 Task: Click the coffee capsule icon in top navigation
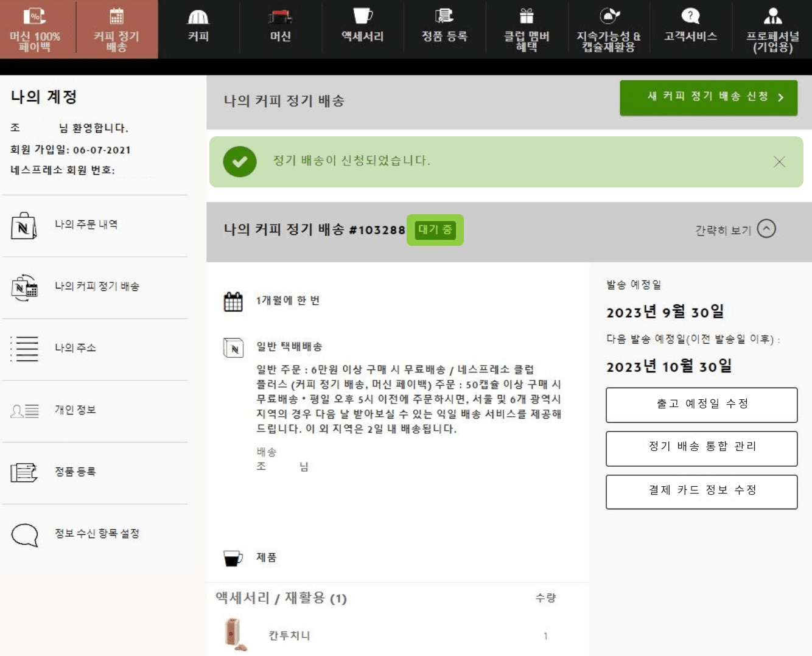point(198,17)
